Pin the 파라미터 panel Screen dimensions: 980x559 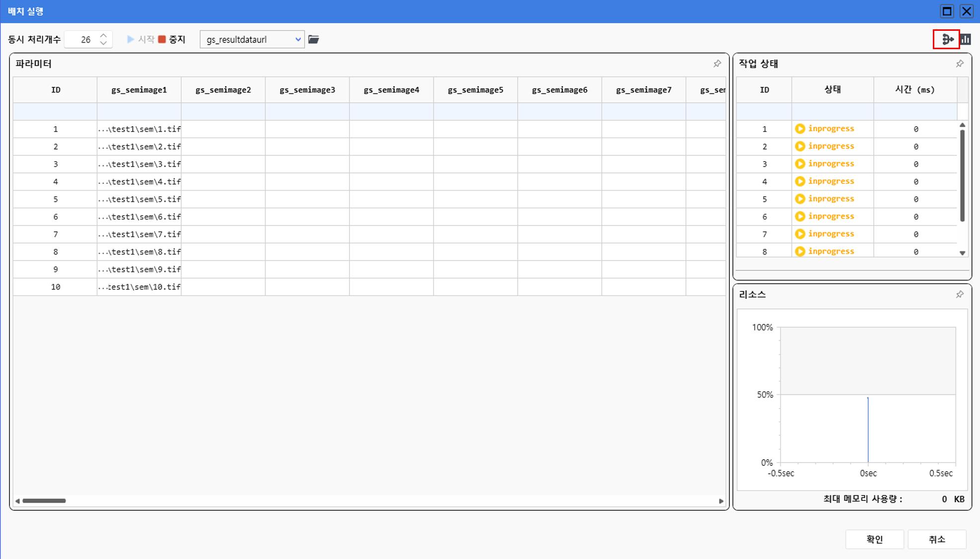717,64
